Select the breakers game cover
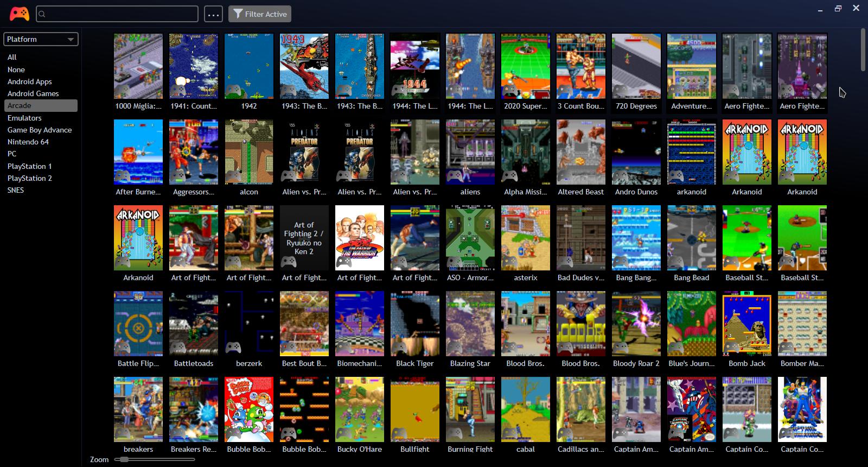The width and height of the screenshot is (868, 467). [138, 409]
